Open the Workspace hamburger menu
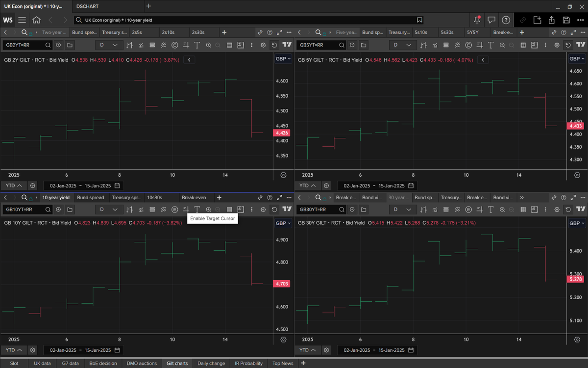The width and height of the screenshot is (588, 368). point(22,20)
